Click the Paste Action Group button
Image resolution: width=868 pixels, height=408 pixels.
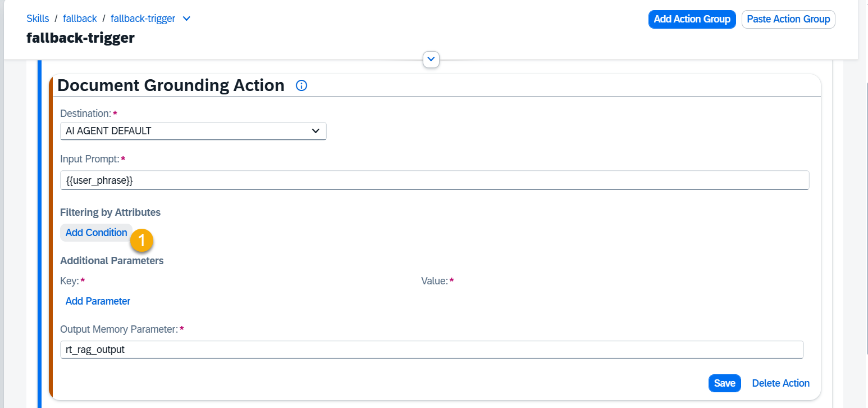tap(788, 19)
